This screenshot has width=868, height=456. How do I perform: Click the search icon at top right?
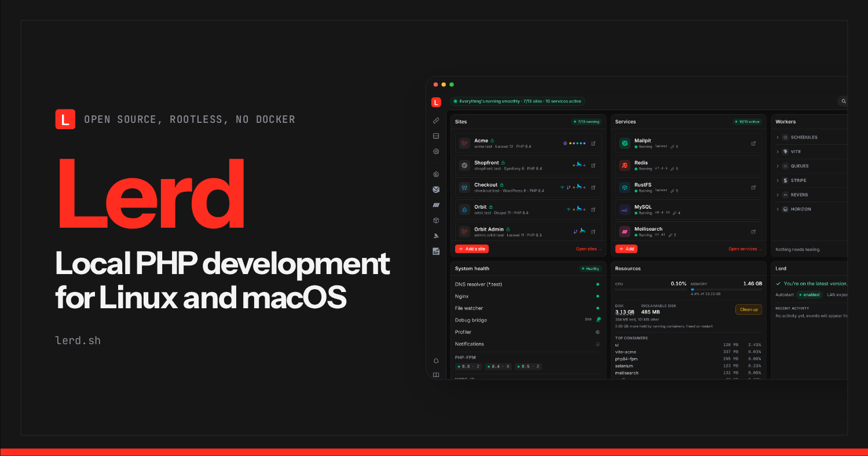[x=844, y=101]
